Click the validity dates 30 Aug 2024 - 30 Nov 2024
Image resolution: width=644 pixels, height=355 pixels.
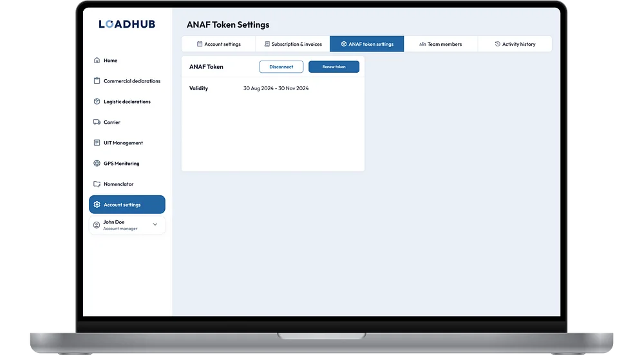276,88
